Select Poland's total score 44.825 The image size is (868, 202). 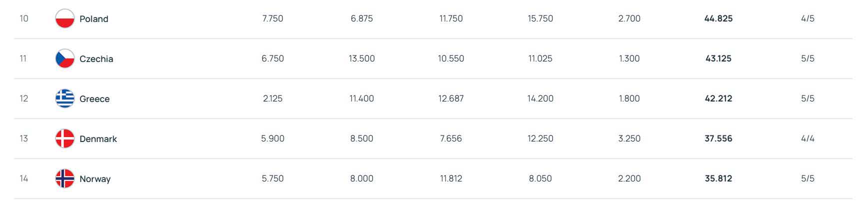click(718, 18)
